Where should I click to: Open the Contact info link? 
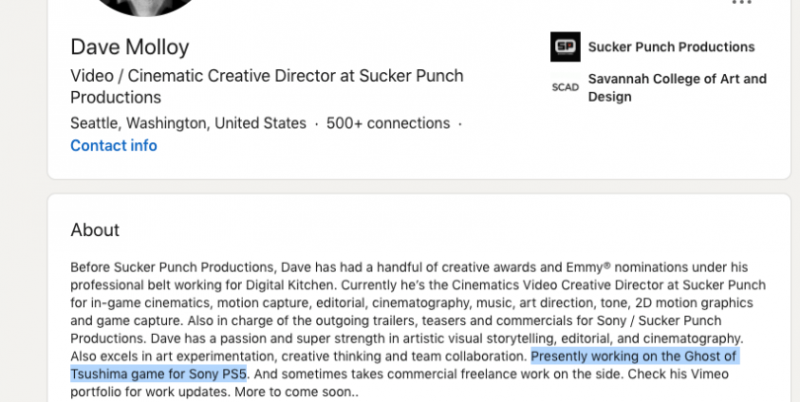pyautogui.click(x=113, y=146)
